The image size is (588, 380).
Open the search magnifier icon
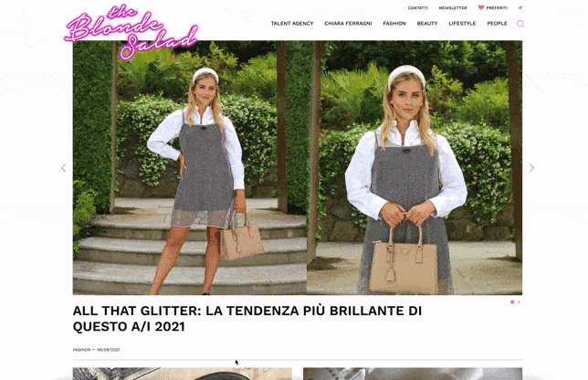click(x=520, y=24)
